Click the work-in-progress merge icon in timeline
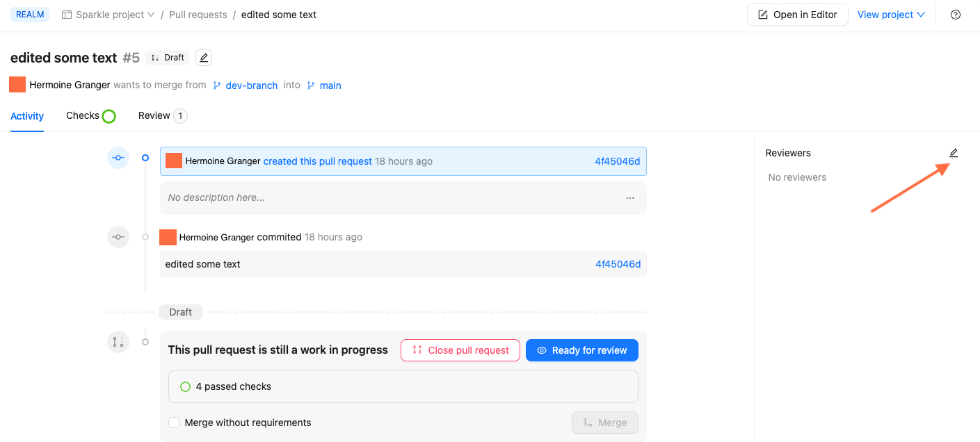 [118, 341]
